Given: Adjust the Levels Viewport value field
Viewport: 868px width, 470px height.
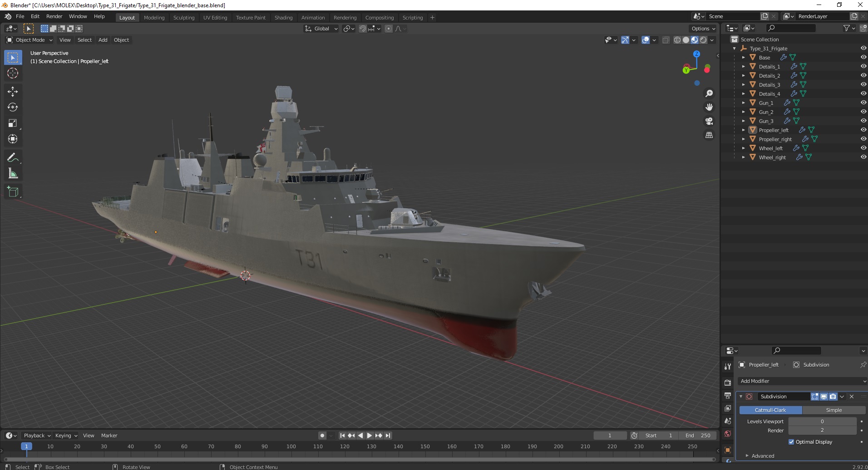Looking at the screenshot, I should [822, 421].
